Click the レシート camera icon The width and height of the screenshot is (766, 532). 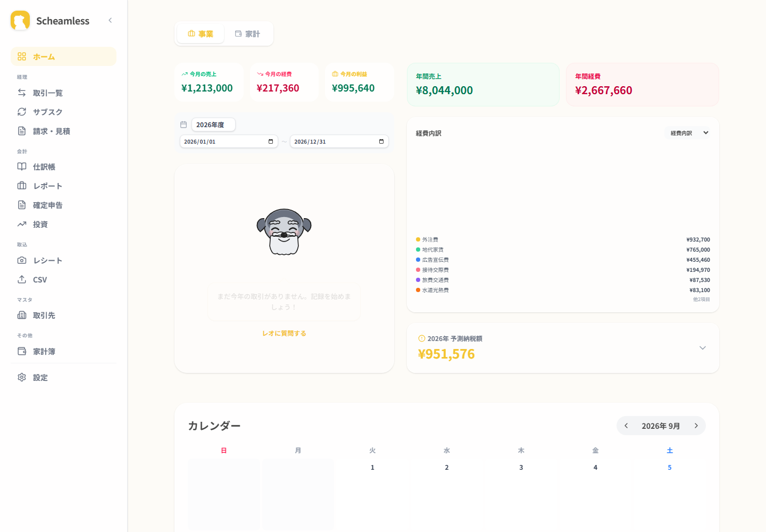22,260
